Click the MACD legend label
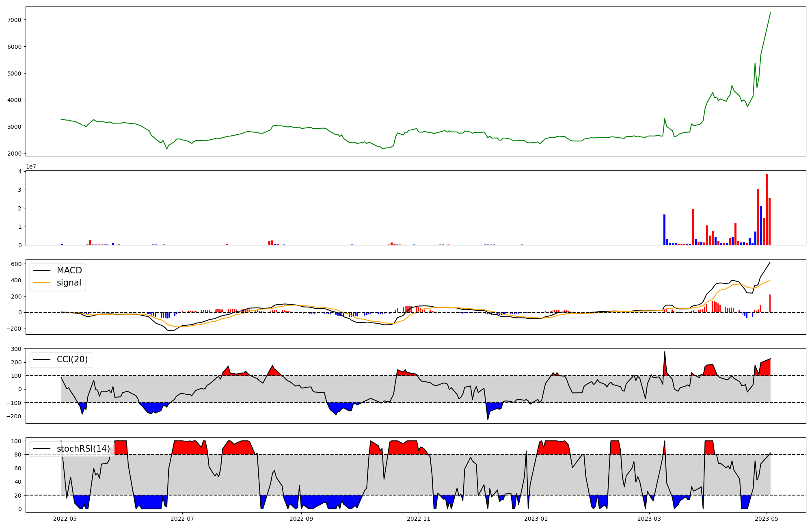 tap(69, 270)
